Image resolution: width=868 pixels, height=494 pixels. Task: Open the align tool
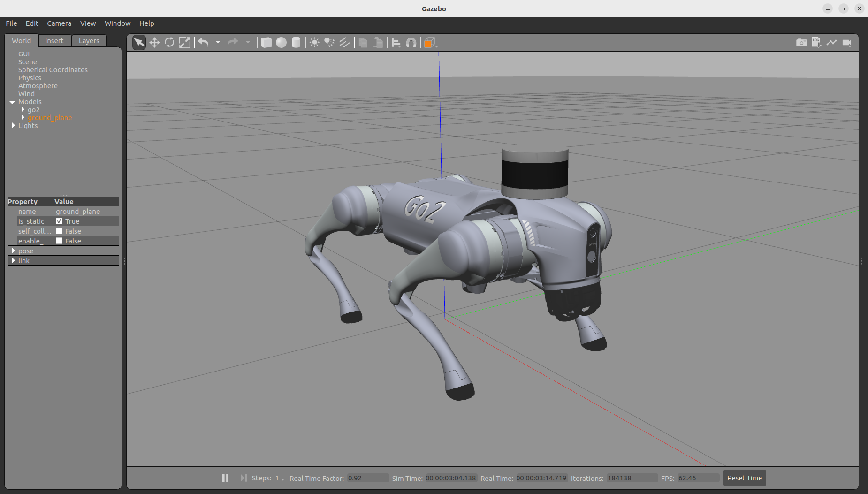point(396,43)
